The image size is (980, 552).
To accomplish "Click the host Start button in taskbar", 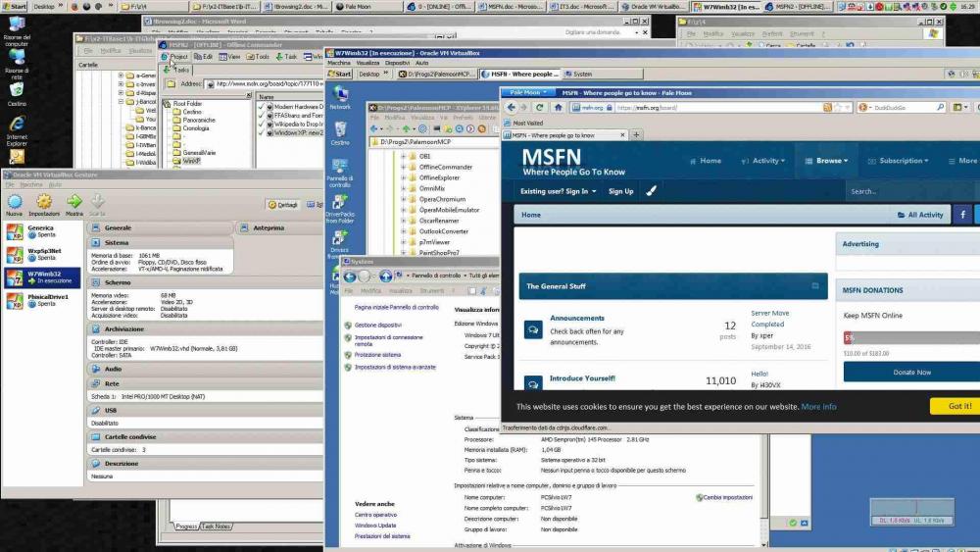I will coord(14,6).
